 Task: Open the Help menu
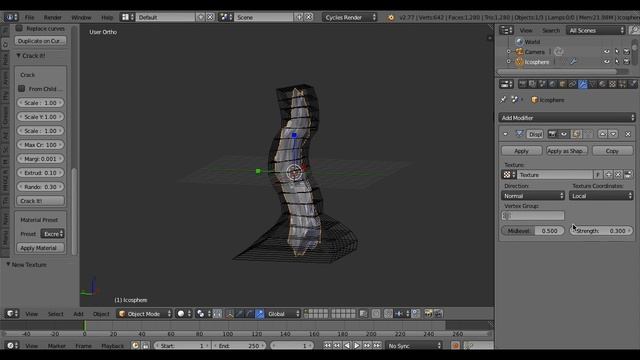click(107, 17)
